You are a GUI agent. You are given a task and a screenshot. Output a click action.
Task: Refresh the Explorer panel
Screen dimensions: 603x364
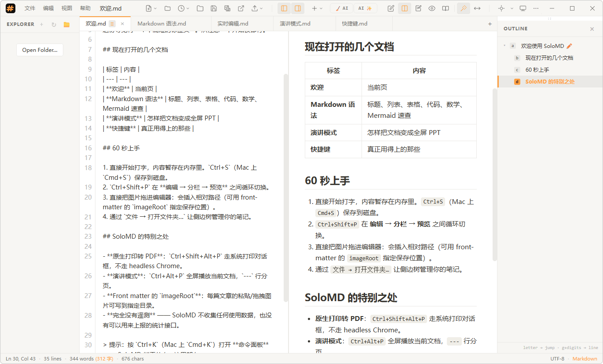54,25
